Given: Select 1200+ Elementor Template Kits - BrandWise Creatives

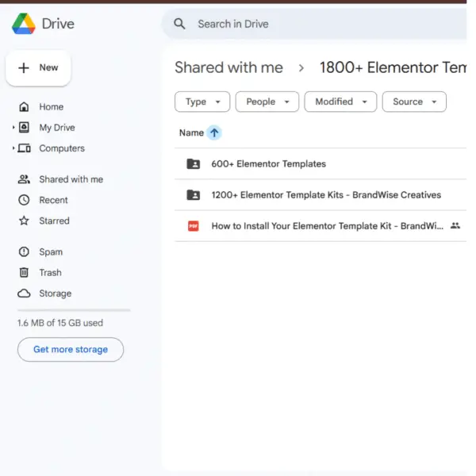Looking at the screenshot, I should click(321, 195).
